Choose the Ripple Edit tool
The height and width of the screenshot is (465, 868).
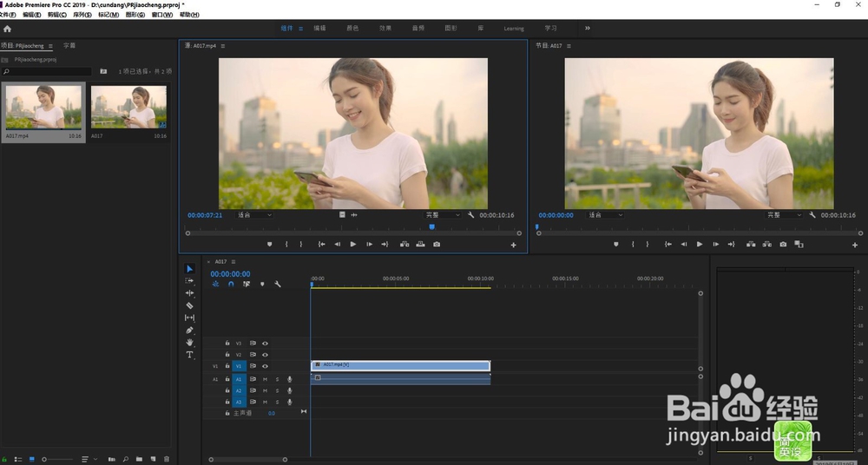[189, 293]
